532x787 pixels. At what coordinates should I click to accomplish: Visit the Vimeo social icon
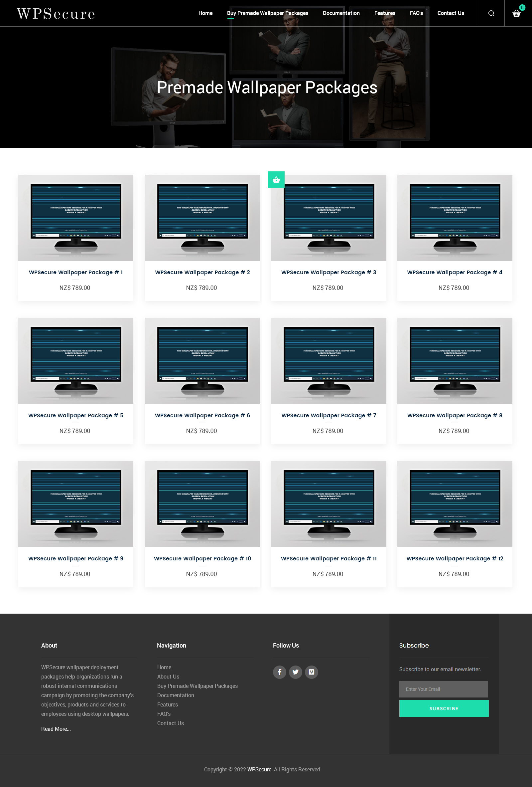point(311,672)
